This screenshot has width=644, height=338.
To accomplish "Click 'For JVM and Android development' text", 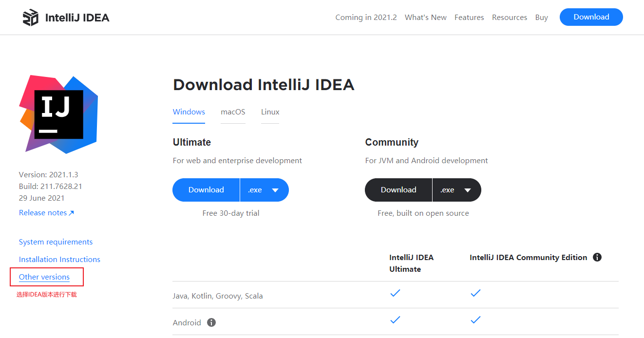I will 427,160.
